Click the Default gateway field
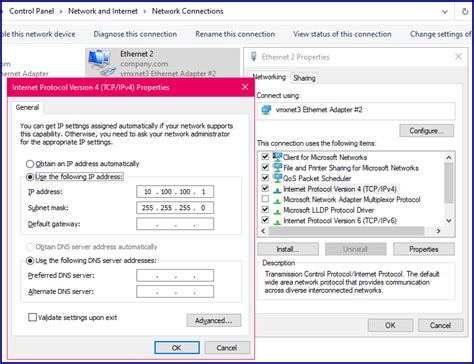The width and height of the screenshot is (474, 364). coord(175,224)
